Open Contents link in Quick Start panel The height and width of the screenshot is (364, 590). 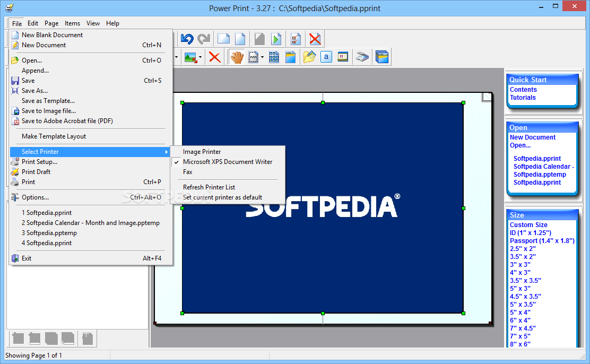click(x=523, y=90)
